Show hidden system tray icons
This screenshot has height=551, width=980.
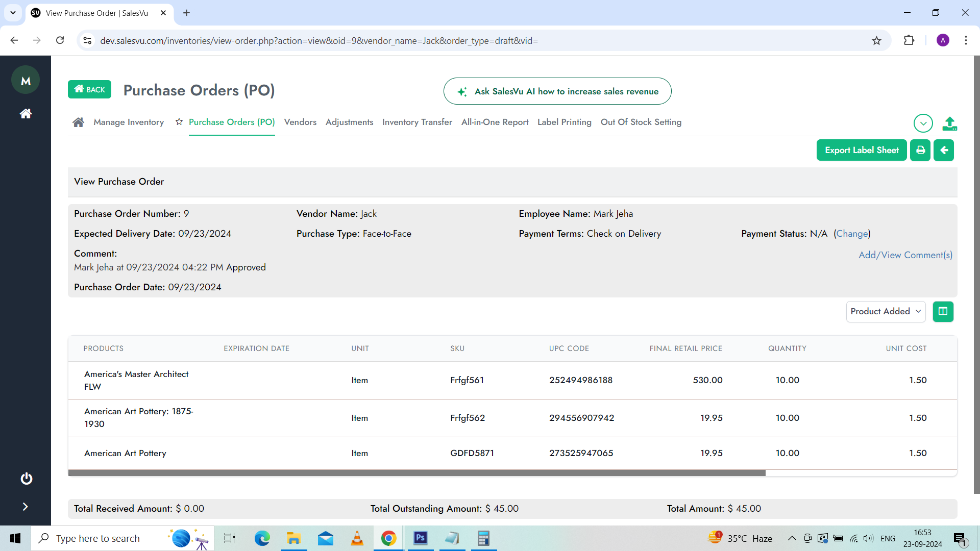pyautogui.click(x=792, y=538)
